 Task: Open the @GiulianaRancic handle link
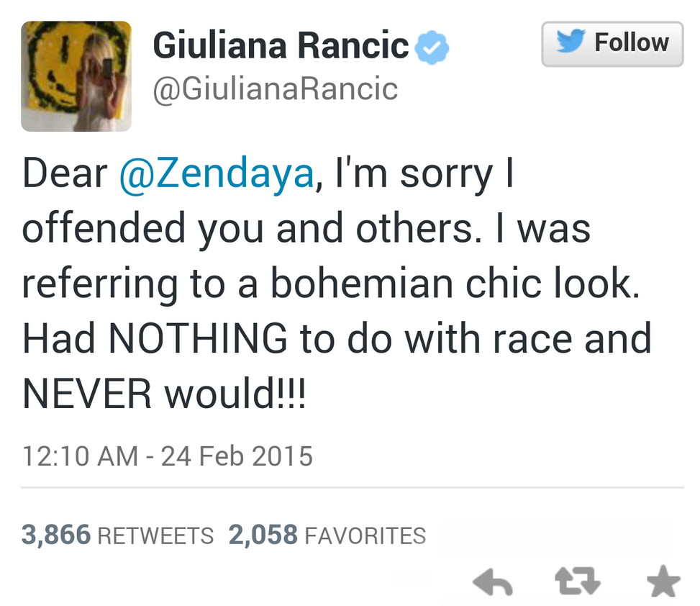(x=275, y=89)
